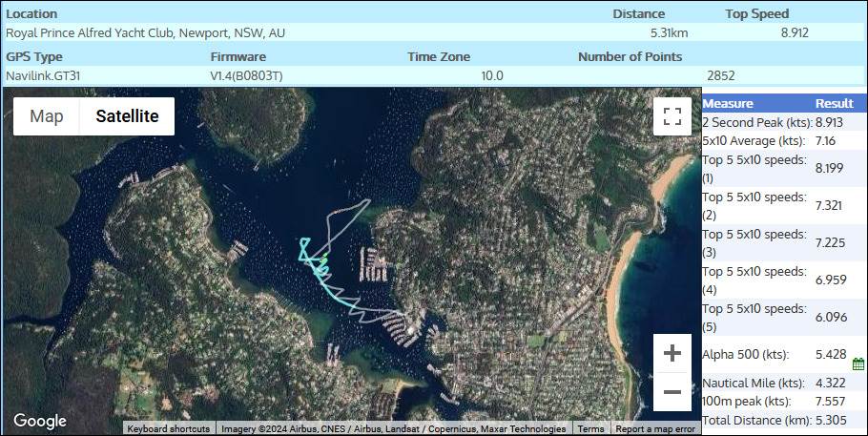The height and width of the screenshot is (436, 868).
Task: Click the Royal Prince Alfred Yacht Club location
Action: tap(146, 32)
